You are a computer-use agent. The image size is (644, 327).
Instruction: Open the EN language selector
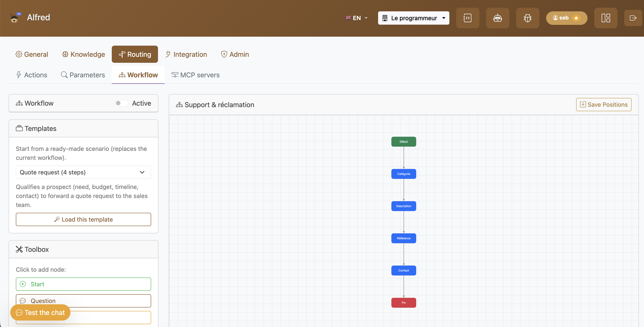(x=356, y=18)
